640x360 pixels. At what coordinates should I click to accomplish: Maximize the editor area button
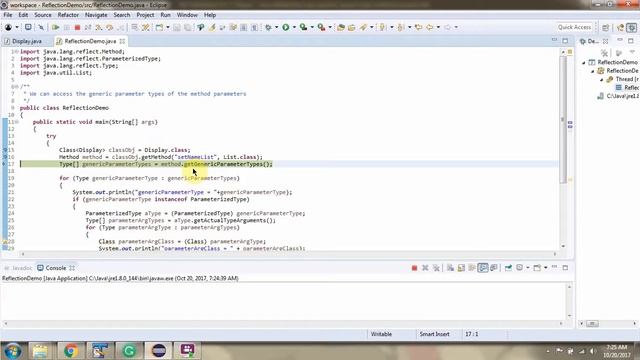565,41
